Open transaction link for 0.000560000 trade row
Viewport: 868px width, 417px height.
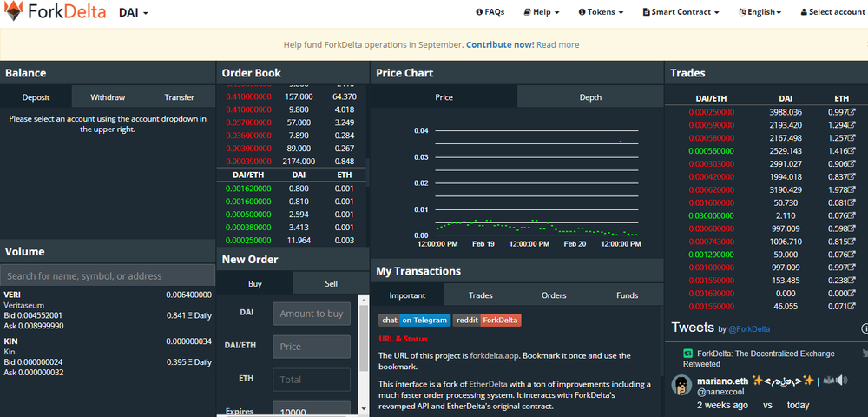coord(852,150)
